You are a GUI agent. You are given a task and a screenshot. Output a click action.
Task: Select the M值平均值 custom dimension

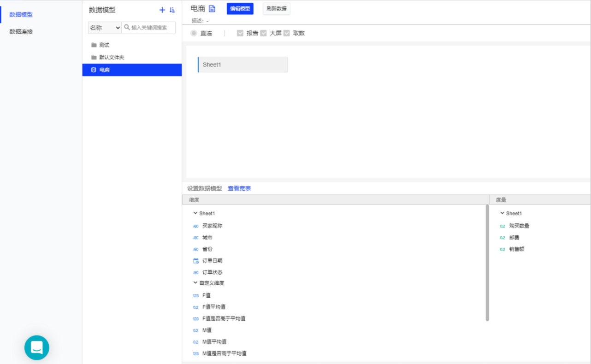click(x=214, y=342)
